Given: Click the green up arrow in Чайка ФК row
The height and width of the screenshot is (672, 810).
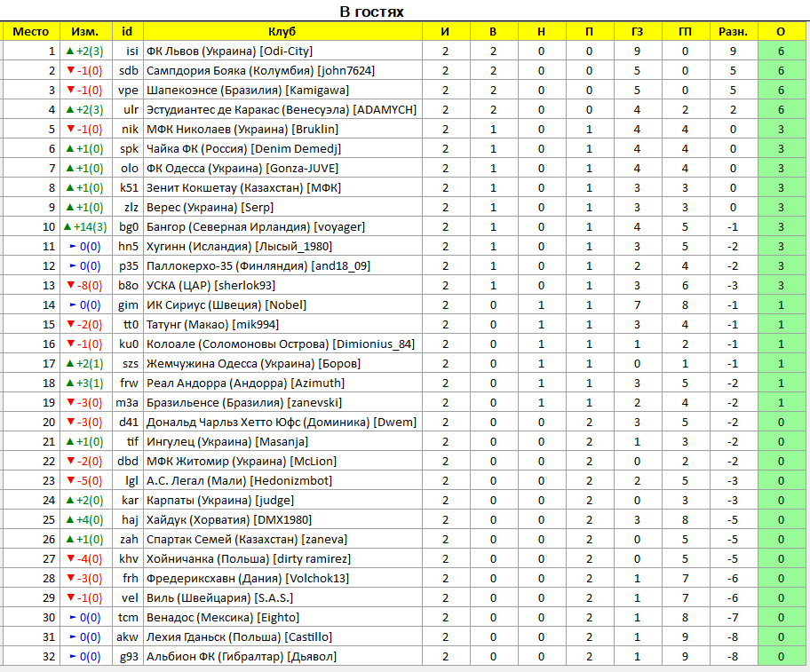Looking at the screenshot, I should (x=70, y=148).
